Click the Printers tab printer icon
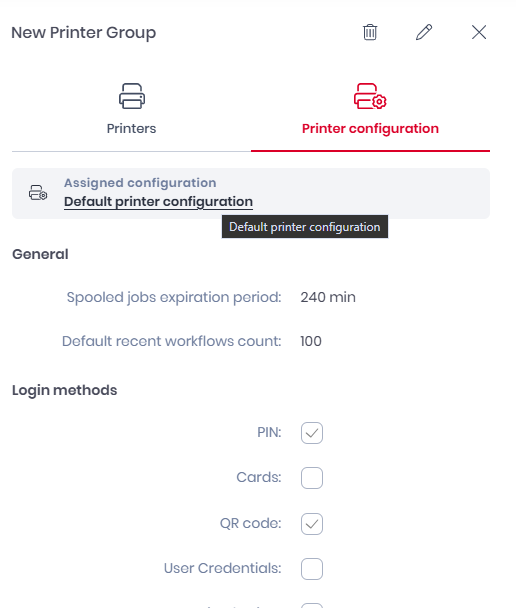Viewport: 516px width, 608px height. [x=132, y=96]
